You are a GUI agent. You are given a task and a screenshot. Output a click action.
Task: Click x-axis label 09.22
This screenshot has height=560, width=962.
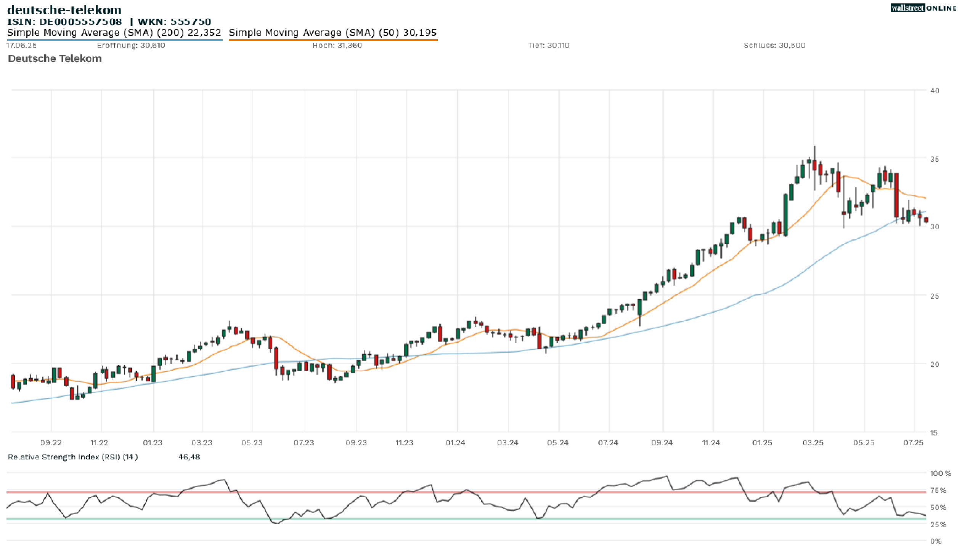click(51, 443)
